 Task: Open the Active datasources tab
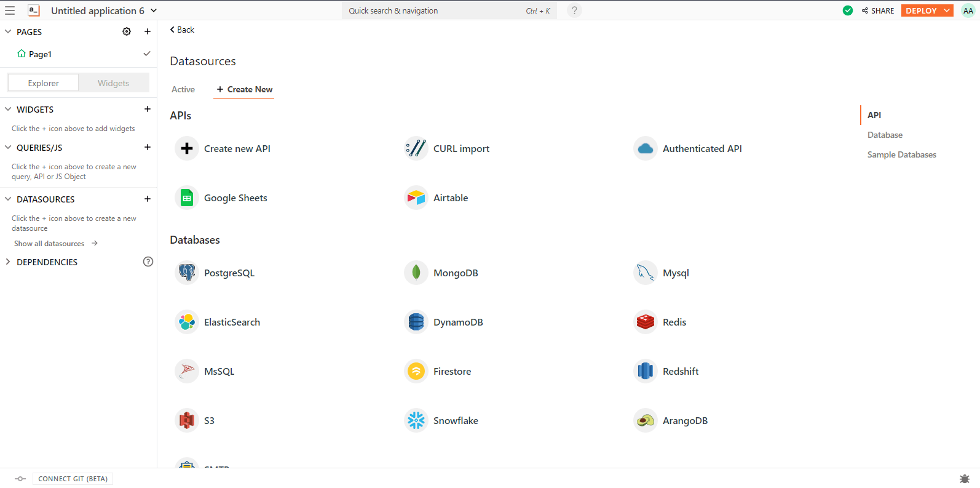pyautogui.click(x=183, y=89)
